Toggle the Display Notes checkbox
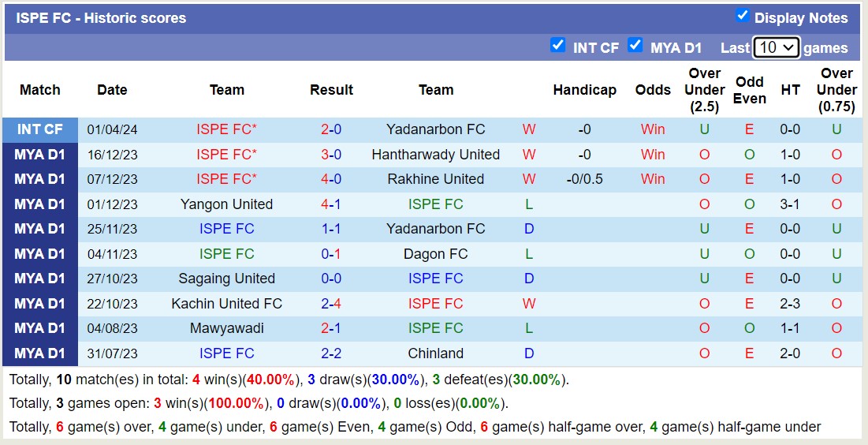The height and width of the screenshot is (445, 868). coord(742,16)
